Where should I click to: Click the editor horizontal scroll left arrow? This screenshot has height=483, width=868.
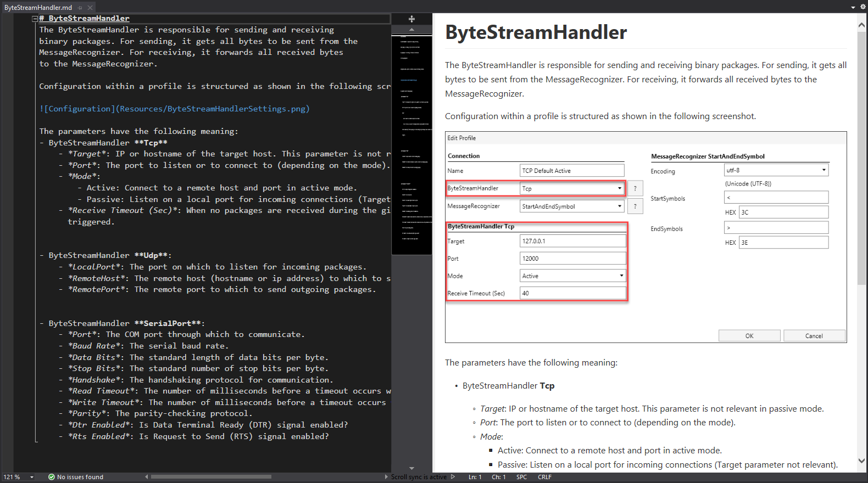click(x=147, y=477)
